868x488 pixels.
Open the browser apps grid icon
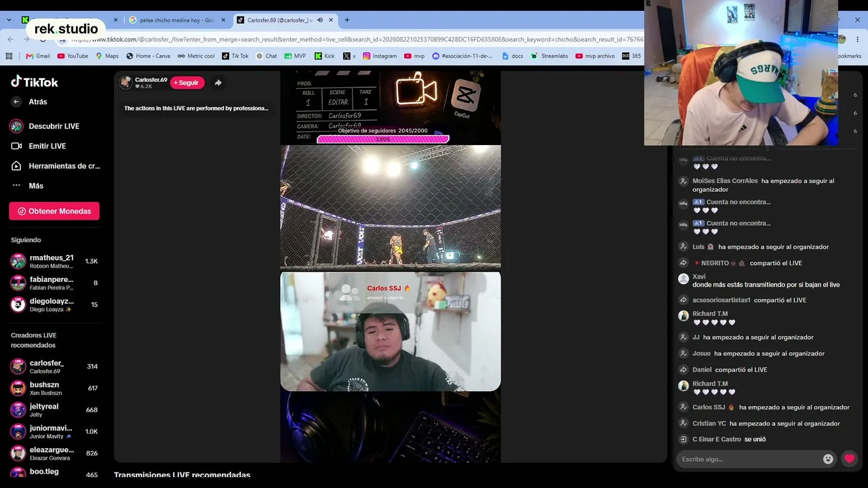(x=9, y=56)
